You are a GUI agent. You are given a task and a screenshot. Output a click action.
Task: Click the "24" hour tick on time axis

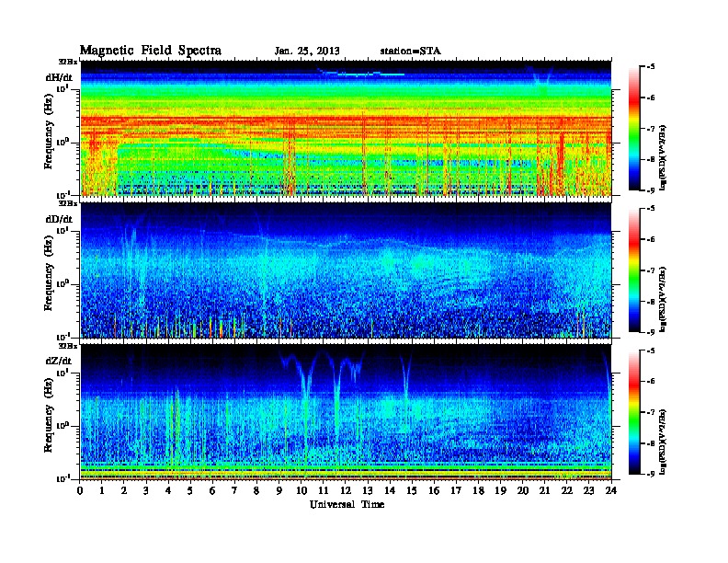click(x=611, y=491)
